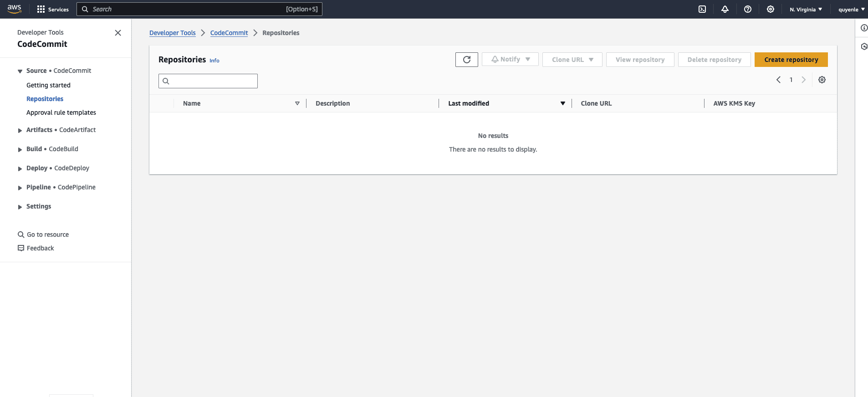Focus the repositories filter search box
Viewport: 868px width, 397px height.
pyautogui.click(x=208, y=81)
